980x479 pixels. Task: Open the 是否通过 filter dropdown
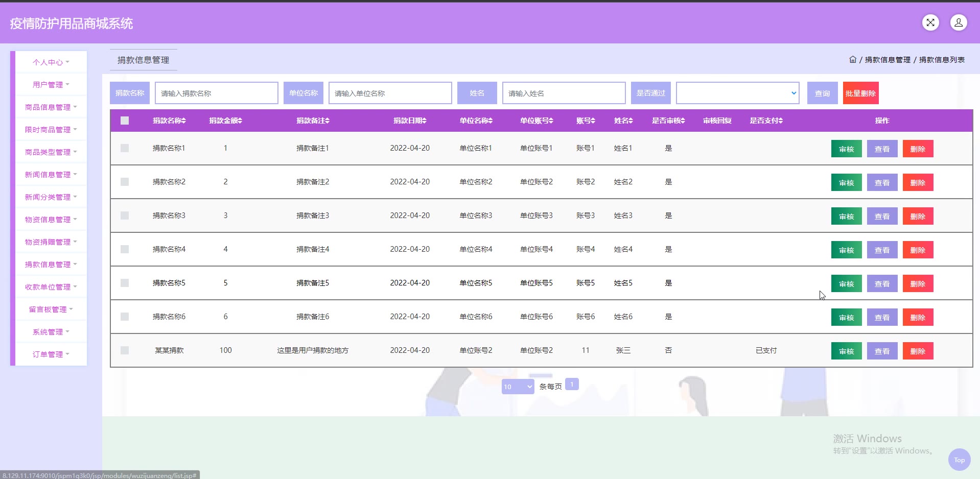(737, 93)
